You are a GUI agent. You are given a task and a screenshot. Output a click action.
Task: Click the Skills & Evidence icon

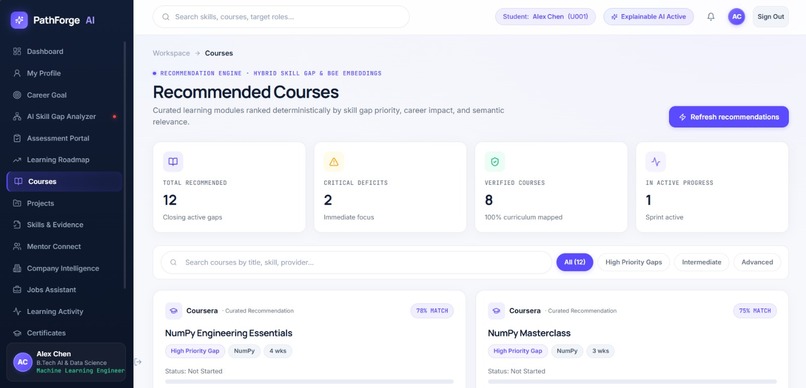point(17,225)
